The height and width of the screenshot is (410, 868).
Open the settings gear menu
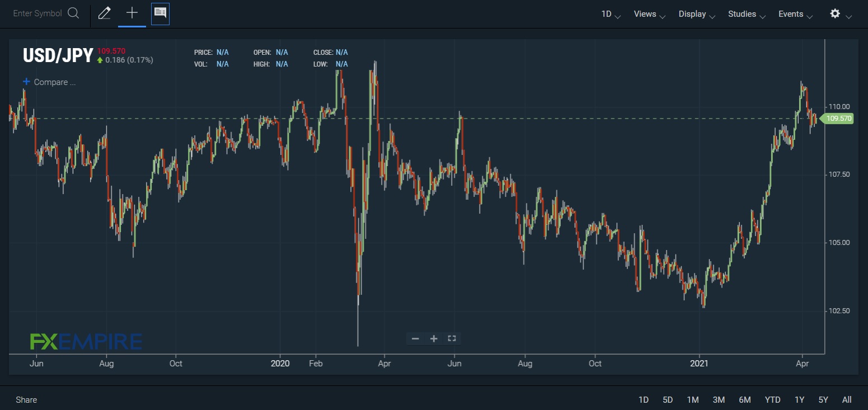pos(835,14)
